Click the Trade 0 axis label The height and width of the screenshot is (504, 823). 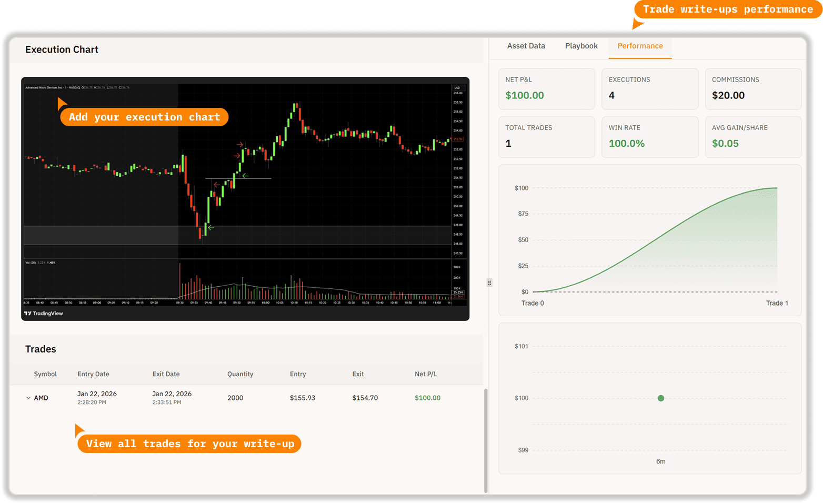(x=533, y=303)
